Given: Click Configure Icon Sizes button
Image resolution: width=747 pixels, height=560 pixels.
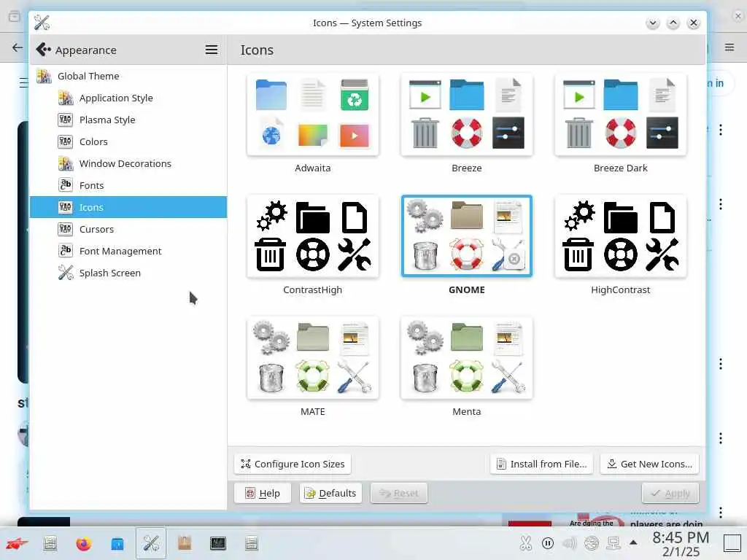Looking at the screenshot, I should [293, 464].
